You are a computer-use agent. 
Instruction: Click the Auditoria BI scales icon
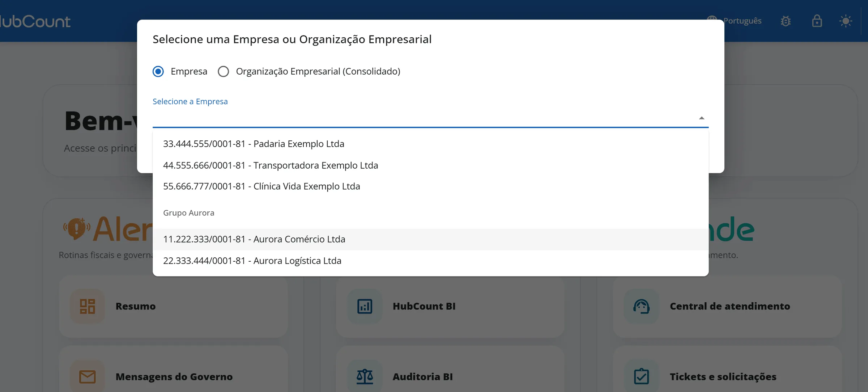[365, 376]
